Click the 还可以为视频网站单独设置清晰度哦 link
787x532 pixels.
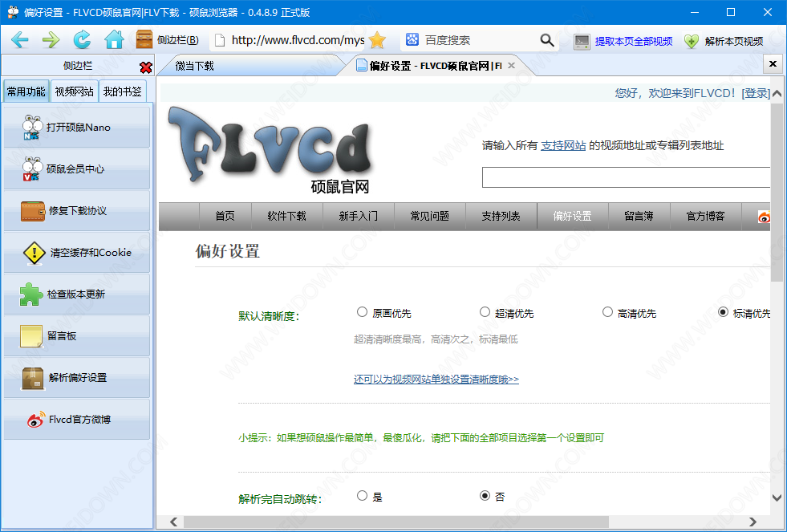pyautogui.click(x=436, y=379)
